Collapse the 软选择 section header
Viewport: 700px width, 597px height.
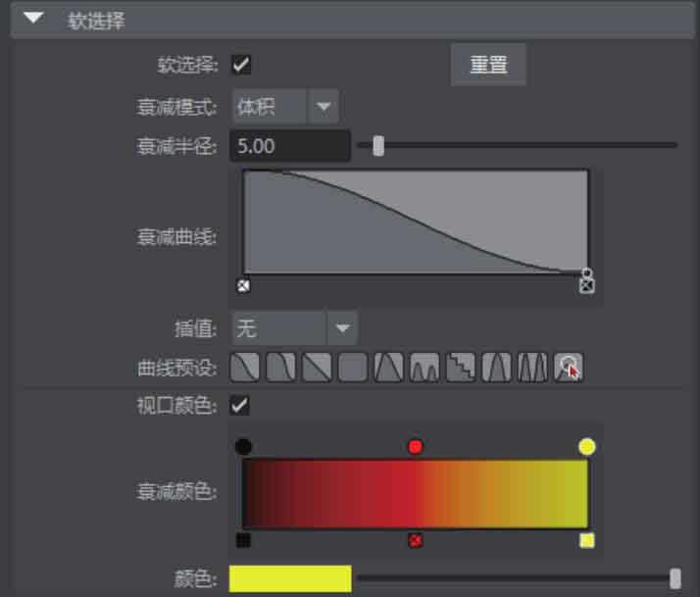coord(33,19)
